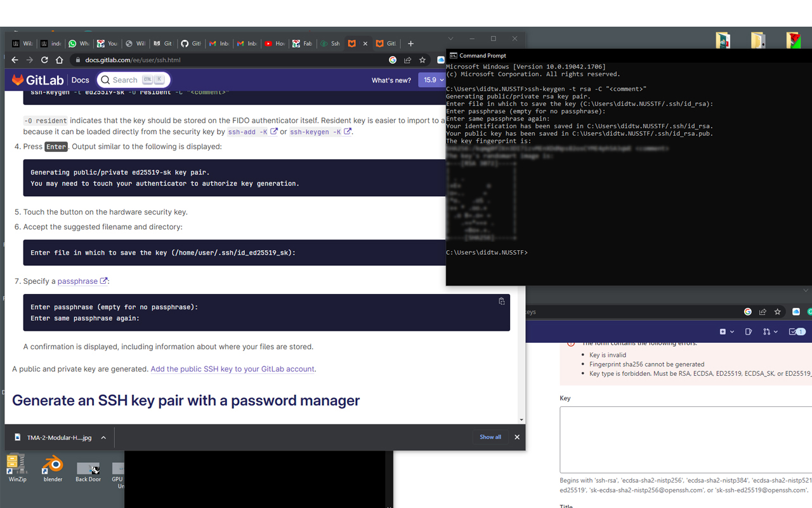Switch to the 'Ssh' tab
The image size is (812, 508).
pyautogui.click(x=331, y=43)
